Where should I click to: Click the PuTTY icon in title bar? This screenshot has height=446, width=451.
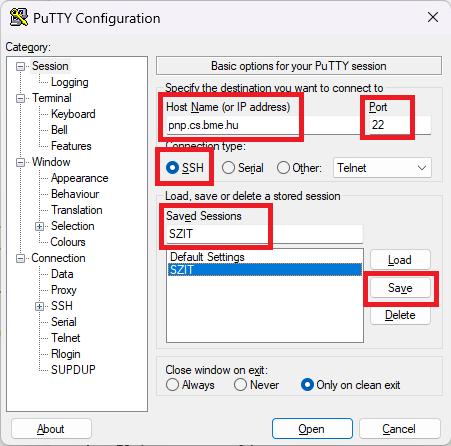click(x=18, y=18)
